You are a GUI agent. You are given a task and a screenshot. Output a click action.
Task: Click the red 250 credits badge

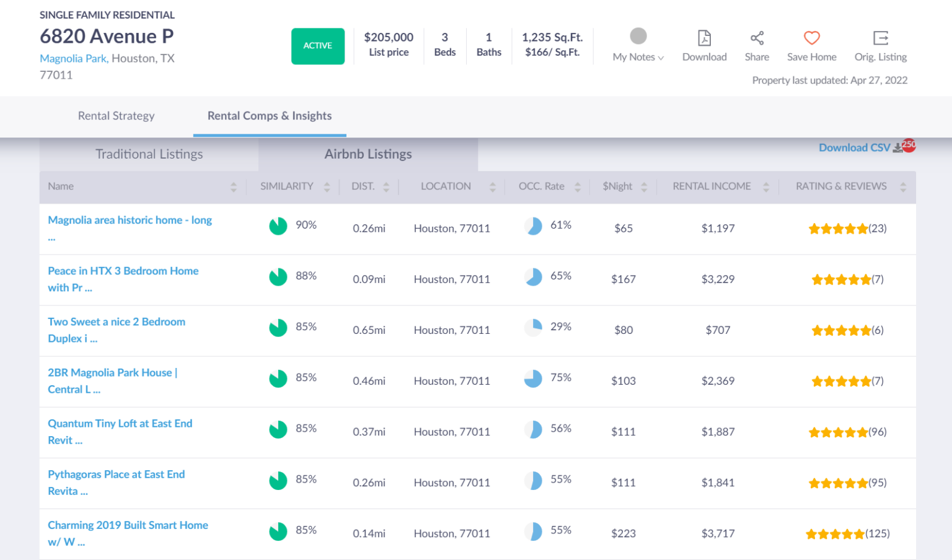tap(909, 144)
